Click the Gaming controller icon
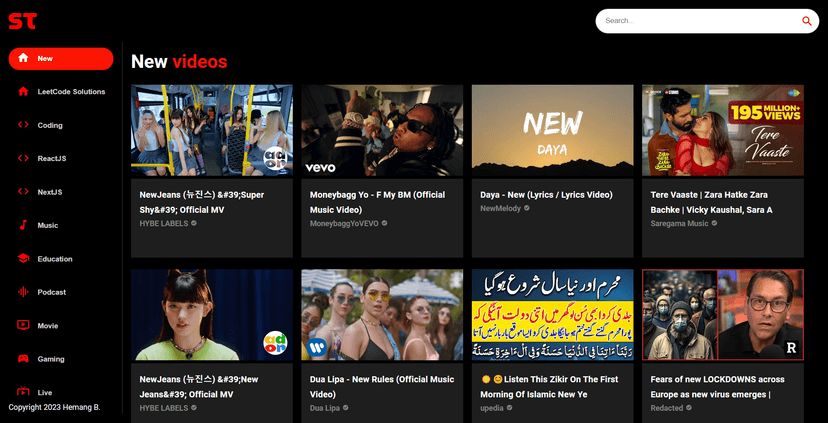The height and width of the screenshot is (423, 828). click(23, 359)
